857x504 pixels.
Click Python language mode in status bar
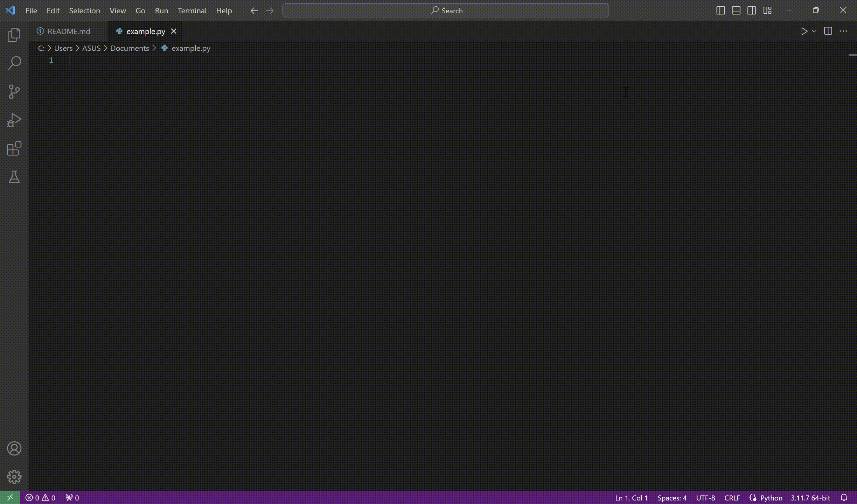(x=771, y=498)
